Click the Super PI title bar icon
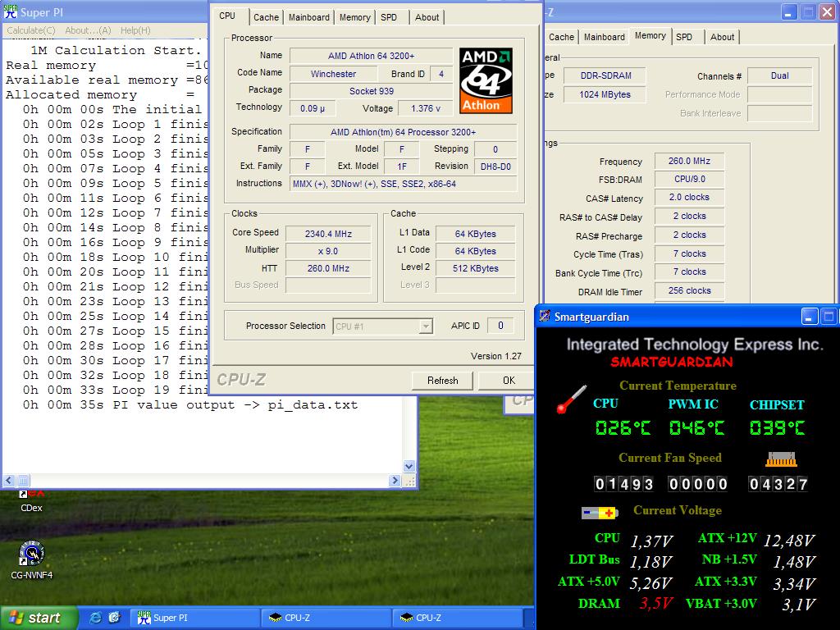This screenshot has height=630, width=840. [10, 11]
